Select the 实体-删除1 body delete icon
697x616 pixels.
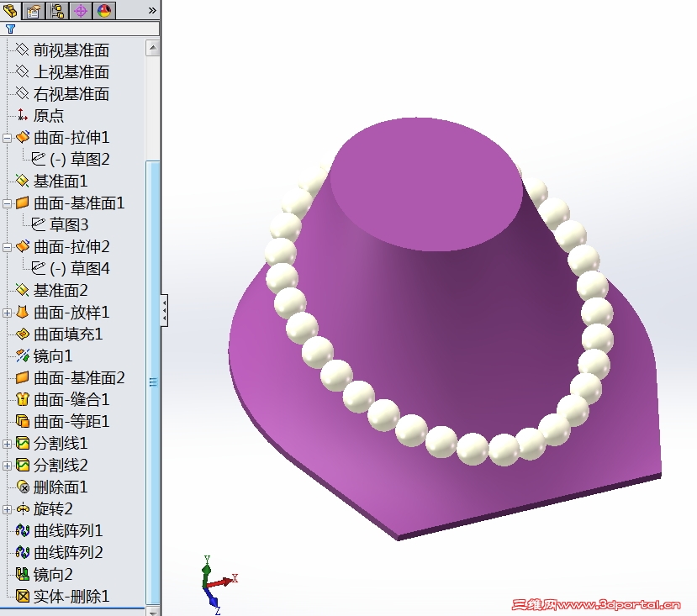(x=22, y=596)
